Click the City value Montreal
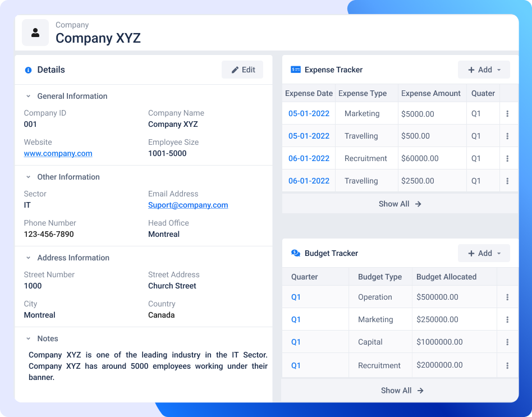This screenshot has height=417, width=532. coord(39,315)
